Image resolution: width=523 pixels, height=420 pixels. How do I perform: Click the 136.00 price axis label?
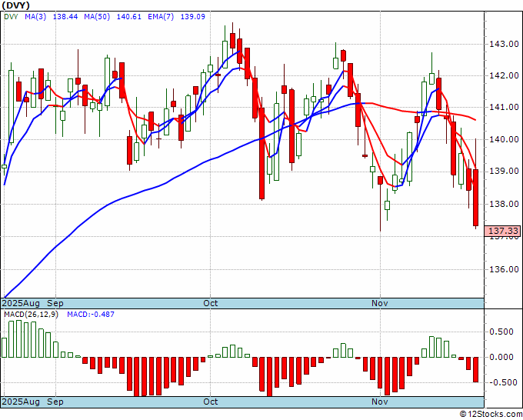tap(504, 269)
